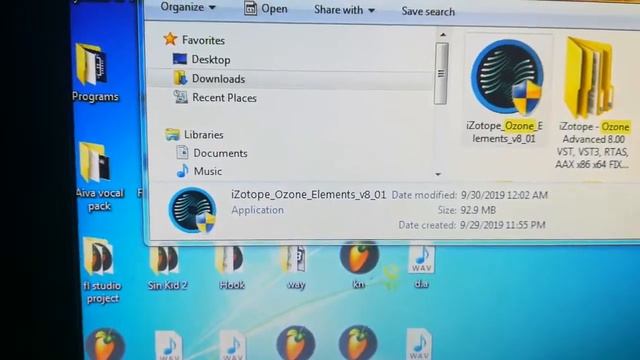The image size is (640, 360).
Task: Click the navigation pane scroll down arrow
Action: [438, 174]
